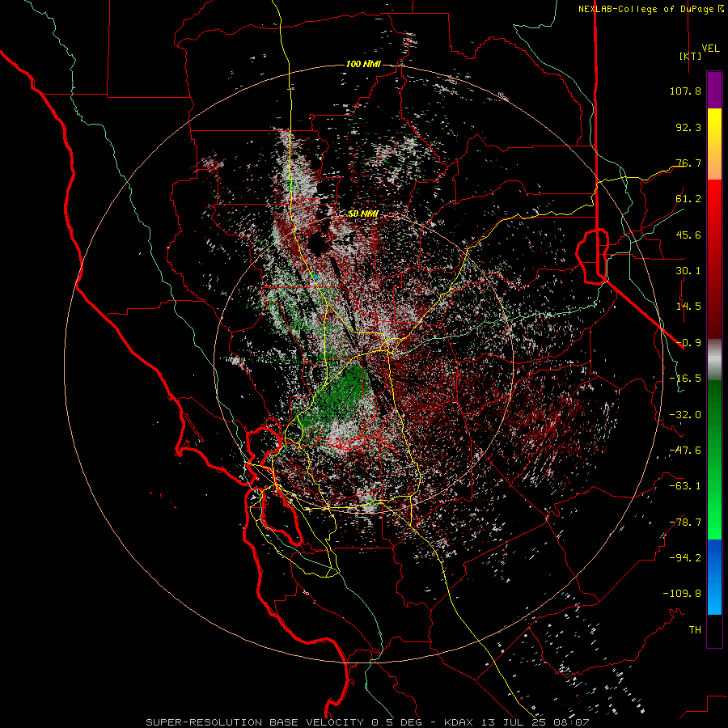The height and width of the screenshot is (728, 728).
Task: Click the -0.9 velocity scale value
Action: point(688,343)
